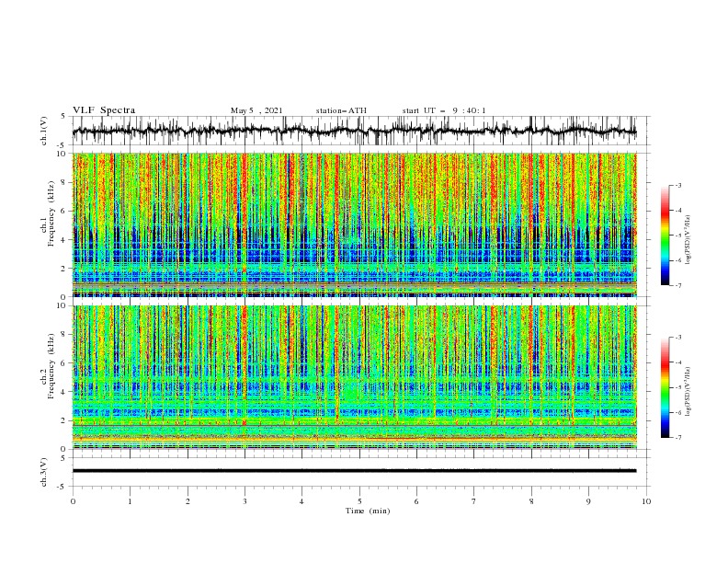Click the "-7" label on ch.1 color bar
The height and width of the screenshot is (563, 728).
coord(677,285)
